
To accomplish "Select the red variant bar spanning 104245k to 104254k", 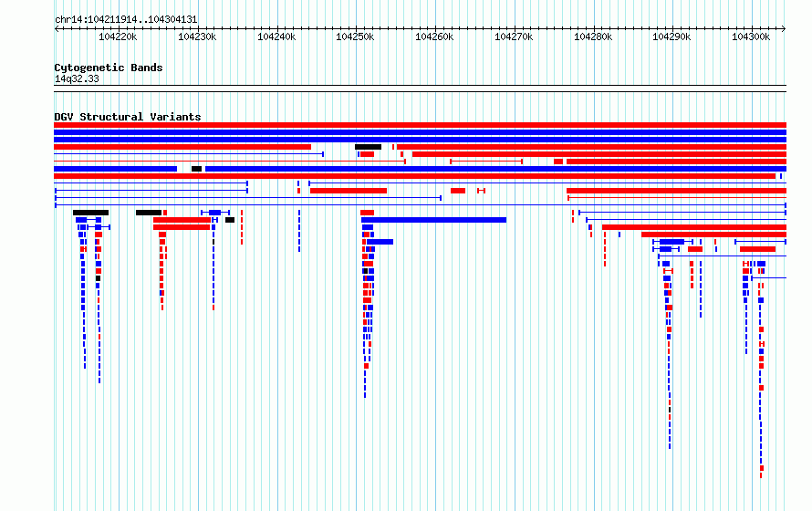I will click(x=349, y=191).
